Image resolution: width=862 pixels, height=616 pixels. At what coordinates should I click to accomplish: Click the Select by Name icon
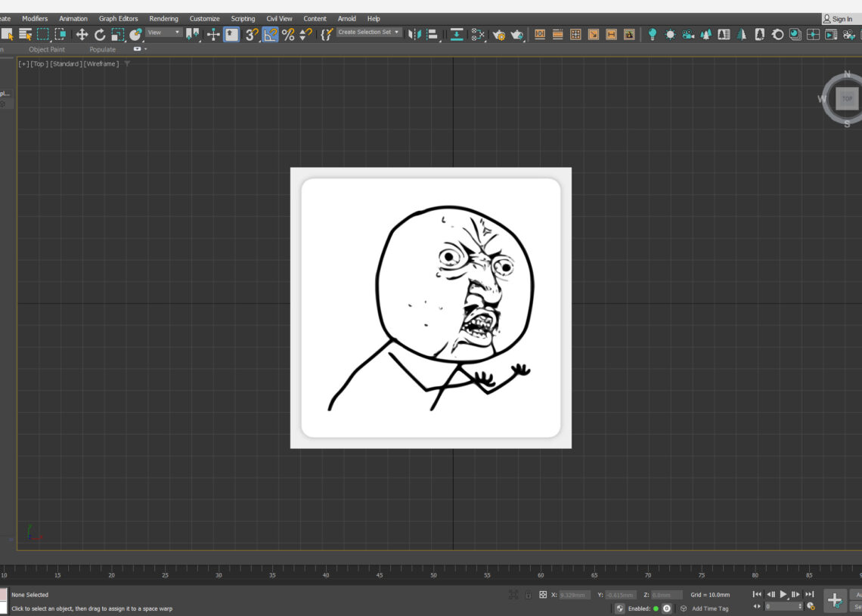[x=23, y=34]
